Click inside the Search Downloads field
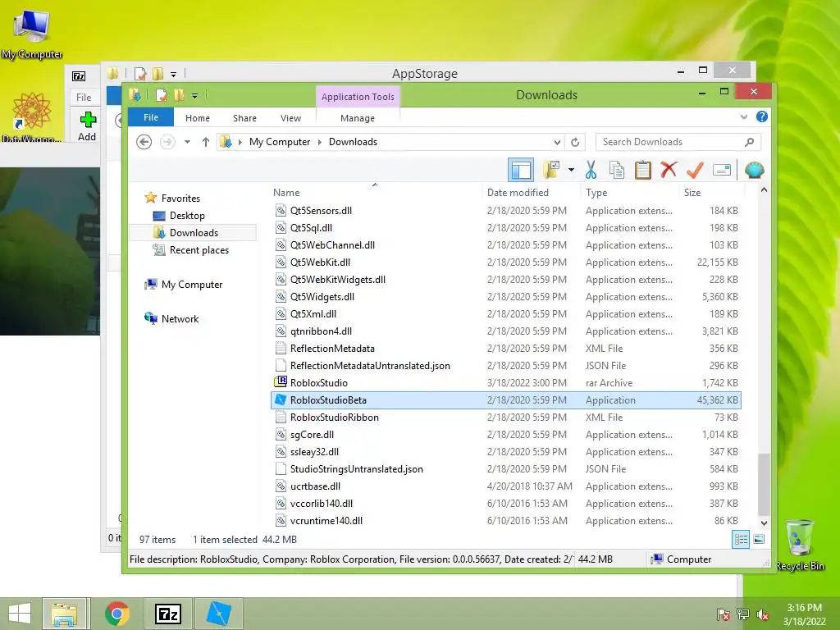 pos(678,142)
